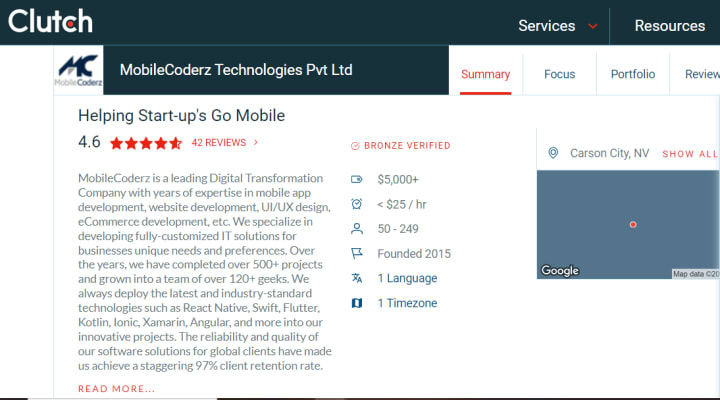This screenshot has width=720, height=400.
Task: Click the red marker on the map
Action: pyautogui.click(x=633, y=225)
